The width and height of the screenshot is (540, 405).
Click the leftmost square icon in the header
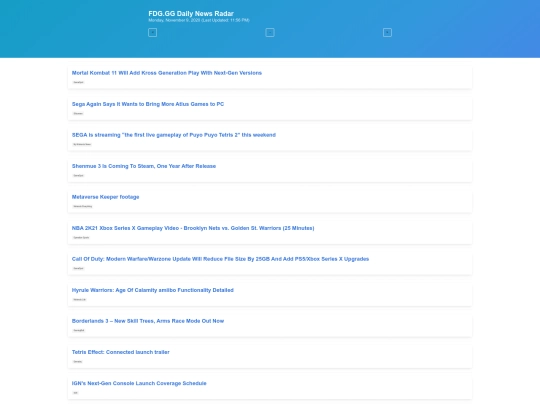coord(152,33)
